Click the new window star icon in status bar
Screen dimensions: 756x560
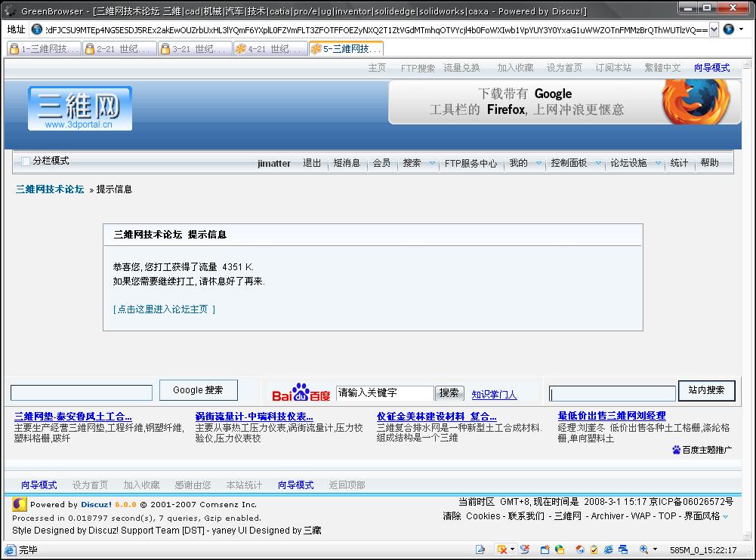(545, 549)
